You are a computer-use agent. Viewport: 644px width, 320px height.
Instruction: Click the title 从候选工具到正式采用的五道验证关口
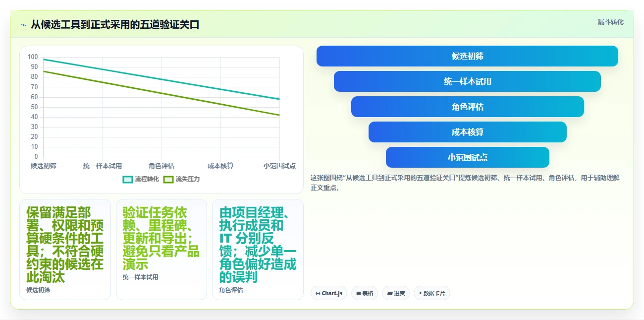[115, 24]
